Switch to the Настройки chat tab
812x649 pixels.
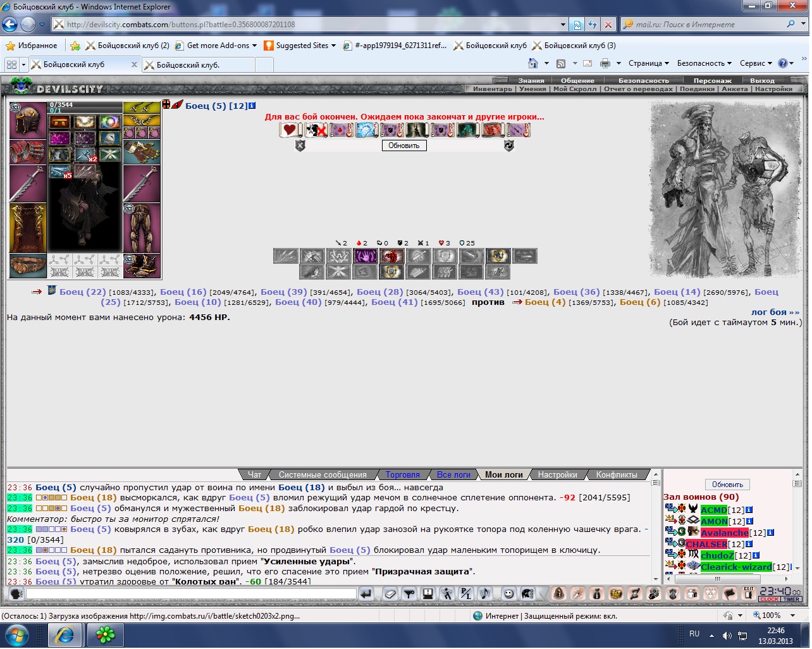pos(557,475)
